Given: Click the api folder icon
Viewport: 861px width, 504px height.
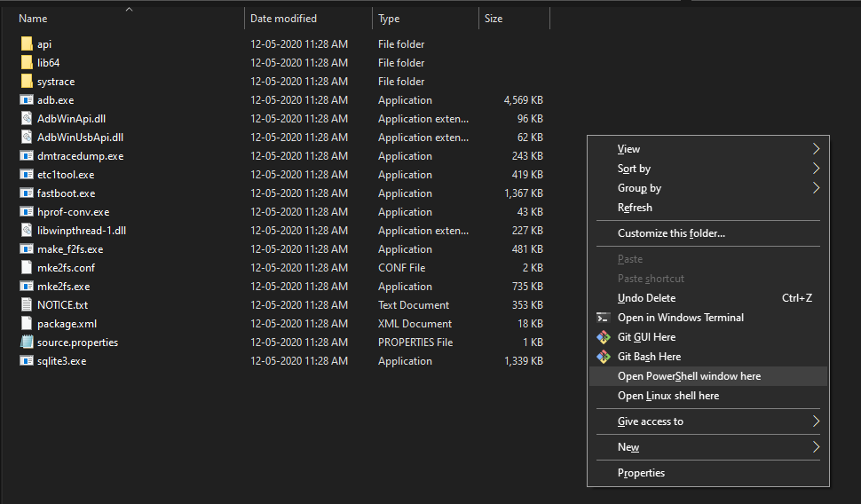Looking at the screenshot, I should pos(27,44).
